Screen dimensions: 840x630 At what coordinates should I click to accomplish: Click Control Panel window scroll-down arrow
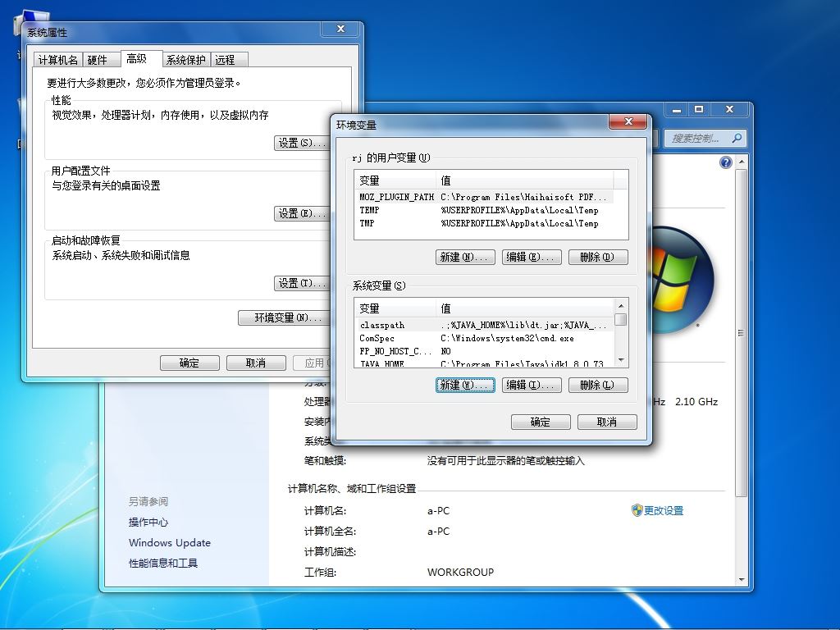click(x=742, y=580)
